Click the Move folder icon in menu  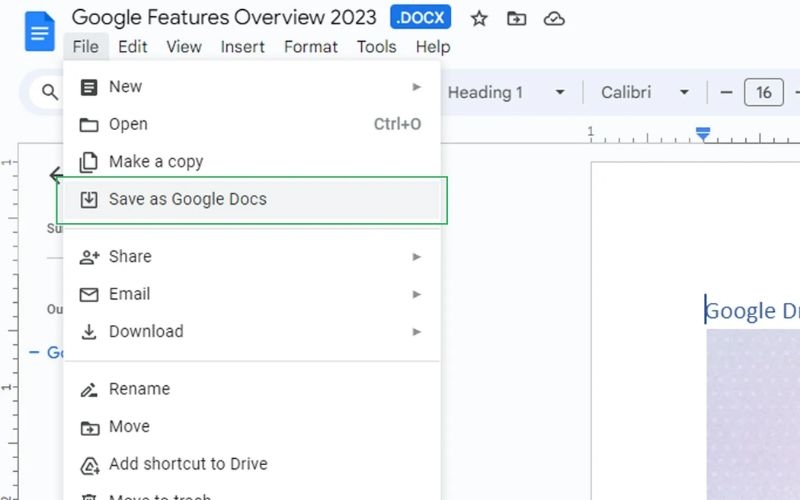click(90, 427)
